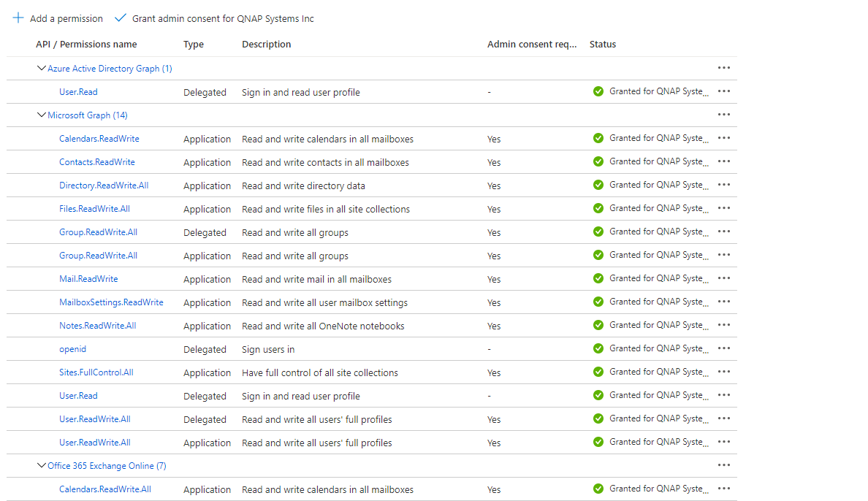This screenshot has width=868, height=501.
Task: Open the Notes.ReadWrite.All permission link
Action: [97, 326]
